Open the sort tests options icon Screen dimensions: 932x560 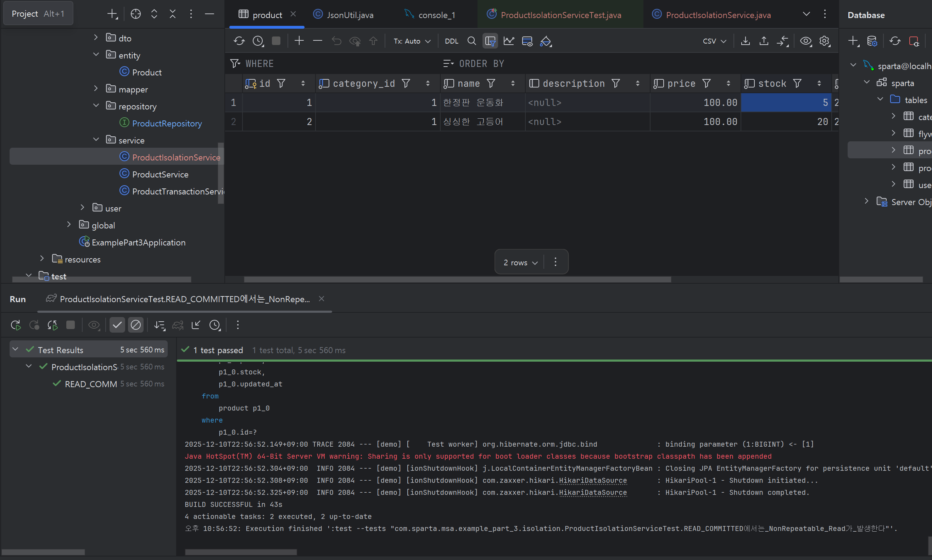(x=160, y=325)
